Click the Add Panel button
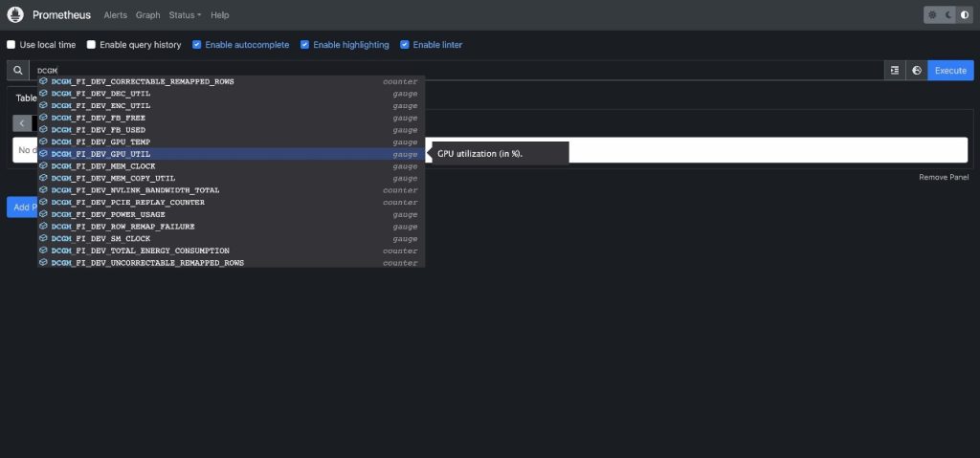Image resolution: width=980 pixels, height=458 pixels. point(23,207)
